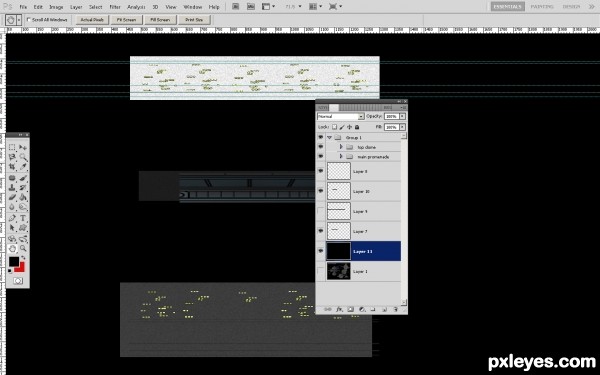The width and height of the screenshot is (600, 375).
Task: Select the Custom Shape tool
Action: point(23,228)
